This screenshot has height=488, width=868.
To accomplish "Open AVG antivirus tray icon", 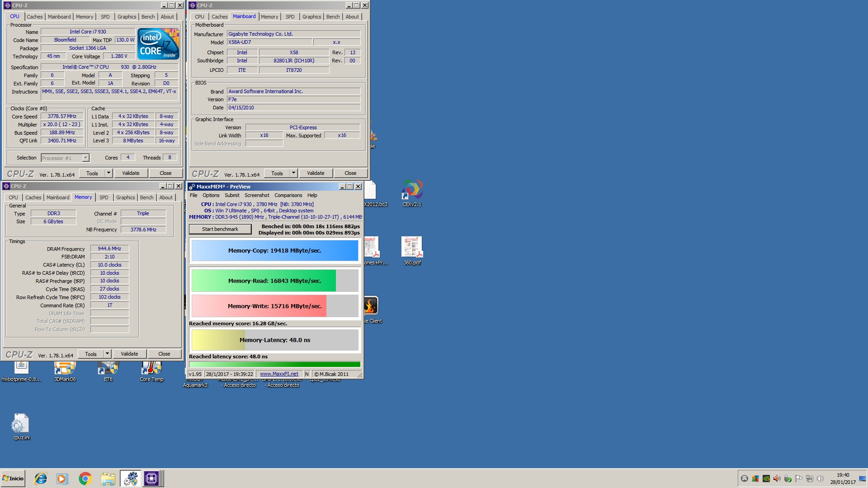I will 755,479.
